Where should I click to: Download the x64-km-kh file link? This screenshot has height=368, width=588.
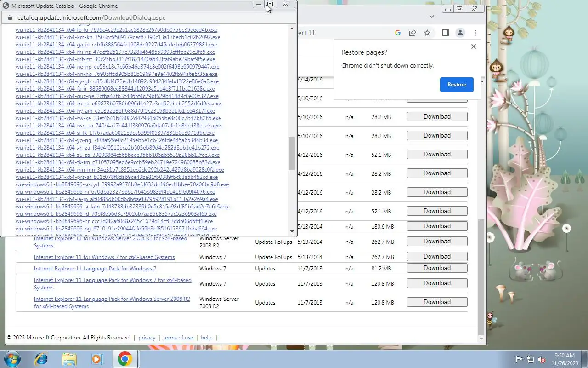coord(118,37)
